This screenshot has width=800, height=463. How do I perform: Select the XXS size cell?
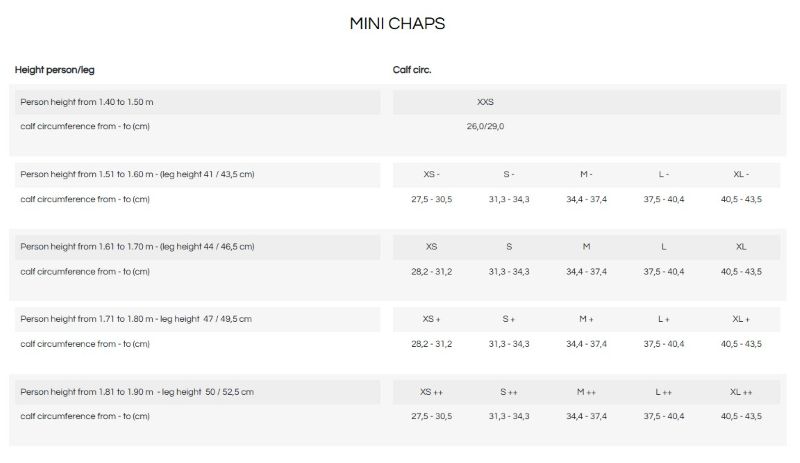tap(485, 102)
